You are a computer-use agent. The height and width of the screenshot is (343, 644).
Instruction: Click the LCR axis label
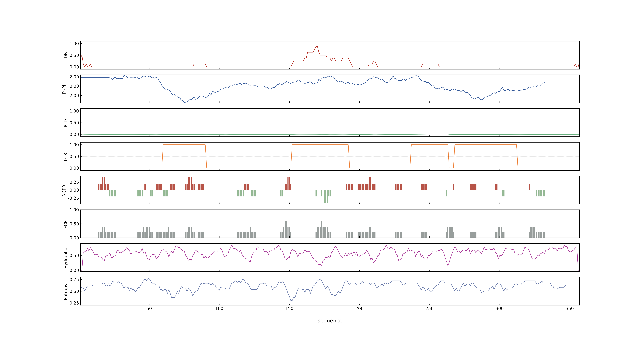[x=66, y=157]
